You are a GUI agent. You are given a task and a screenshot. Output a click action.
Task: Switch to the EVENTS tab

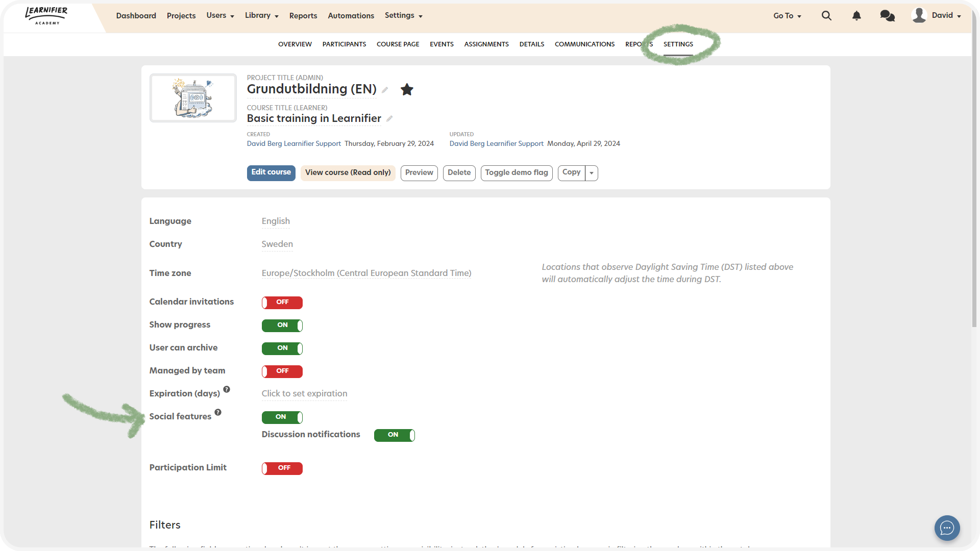click(442, 44)
